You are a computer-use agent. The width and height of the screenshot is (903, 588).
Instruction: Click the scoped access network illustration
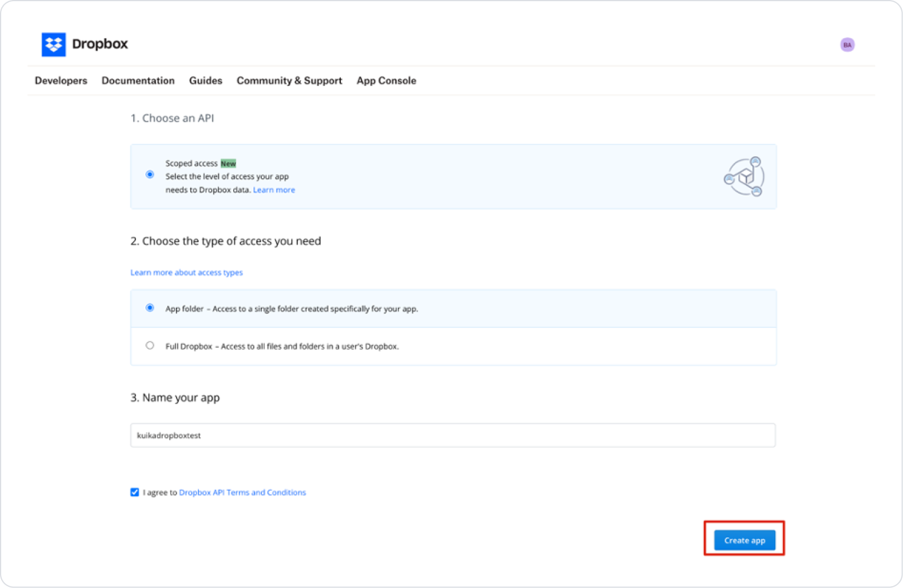744,177
